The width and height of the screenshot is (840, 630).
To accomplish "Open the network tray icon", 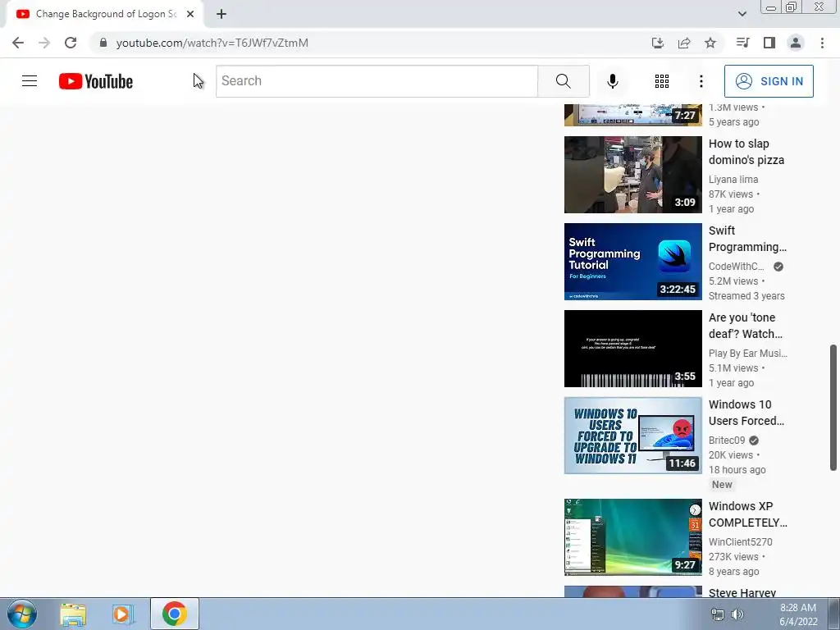I will coord(717,614).
